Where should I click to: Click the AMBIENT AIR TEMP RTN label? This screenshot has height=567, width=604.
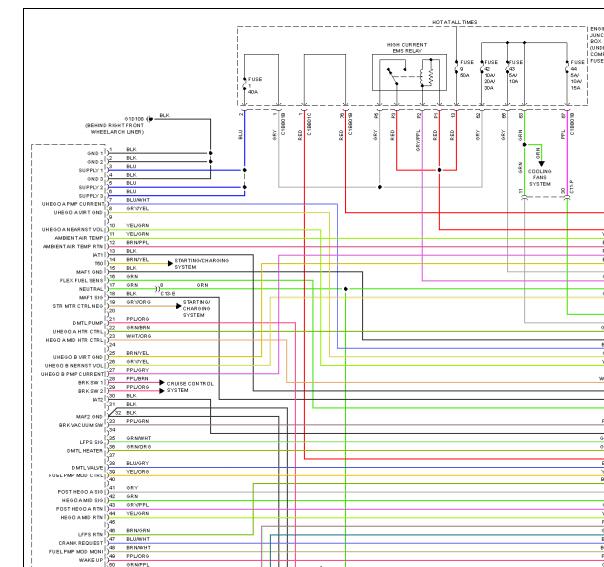(x=73, y=247)
